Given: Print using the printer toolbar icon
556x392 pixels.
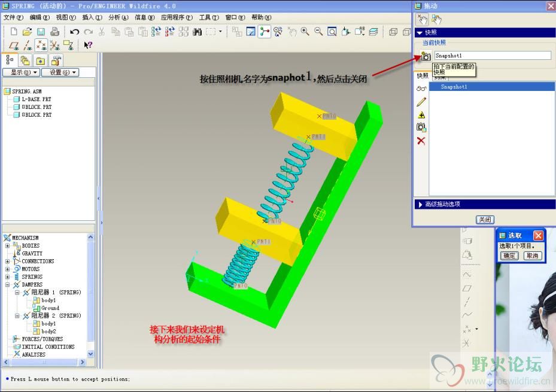Looking at the screenshot, I should [54, 32].
